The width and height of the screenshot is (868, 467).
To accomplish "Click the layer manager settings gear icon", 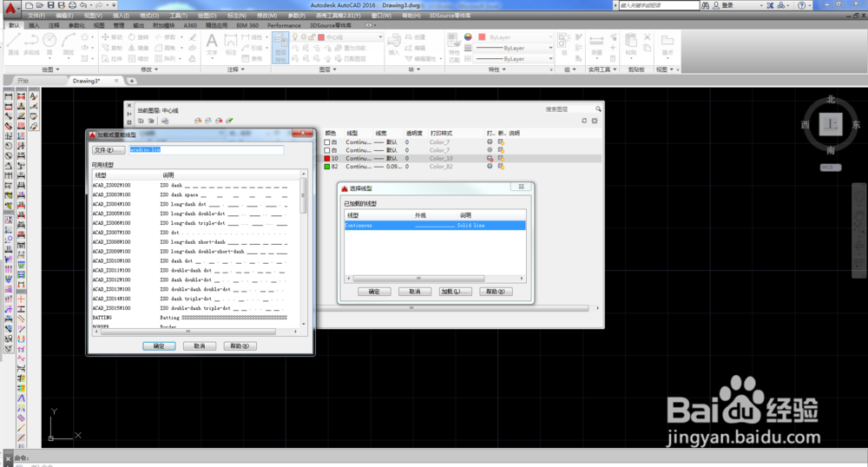I will pos(595,121).
